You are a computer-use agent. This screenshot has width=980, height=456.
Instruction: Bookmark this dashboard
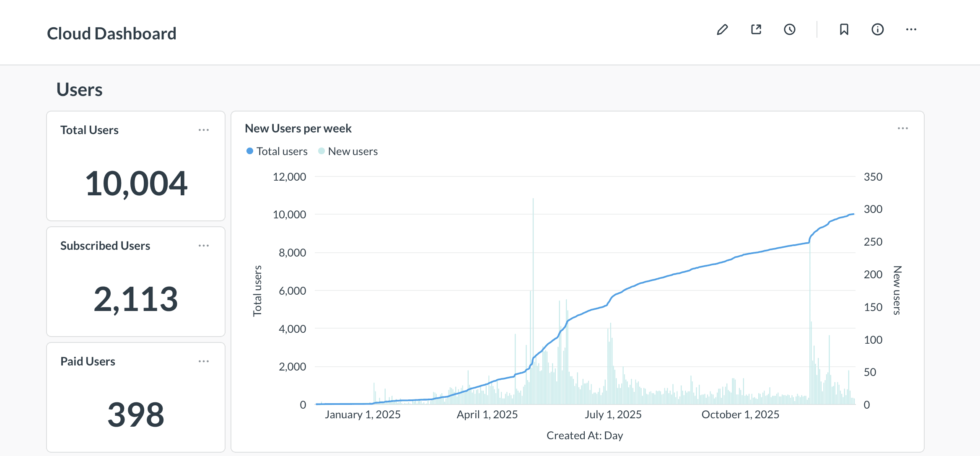844,29
